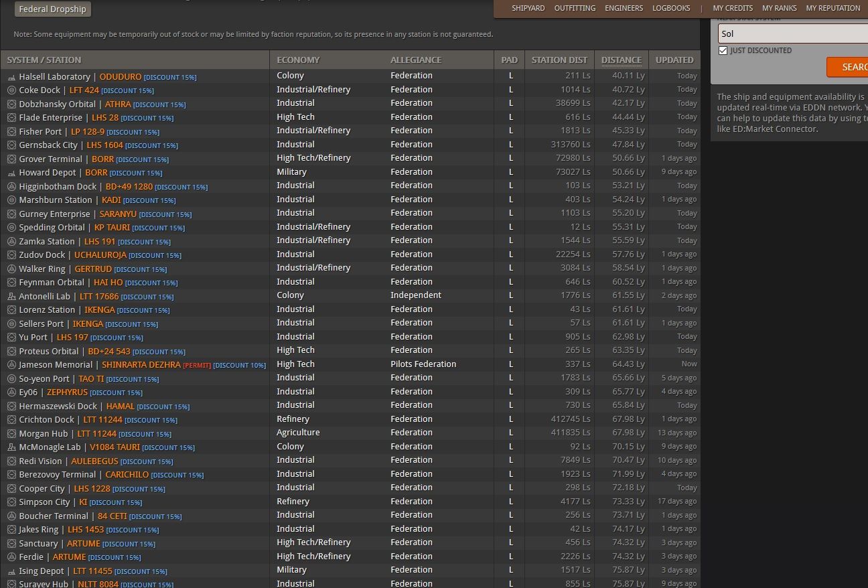Click the station icon beside Marshburn Station
The width and height of the screenshot is (868, 588).
(11, 200)
